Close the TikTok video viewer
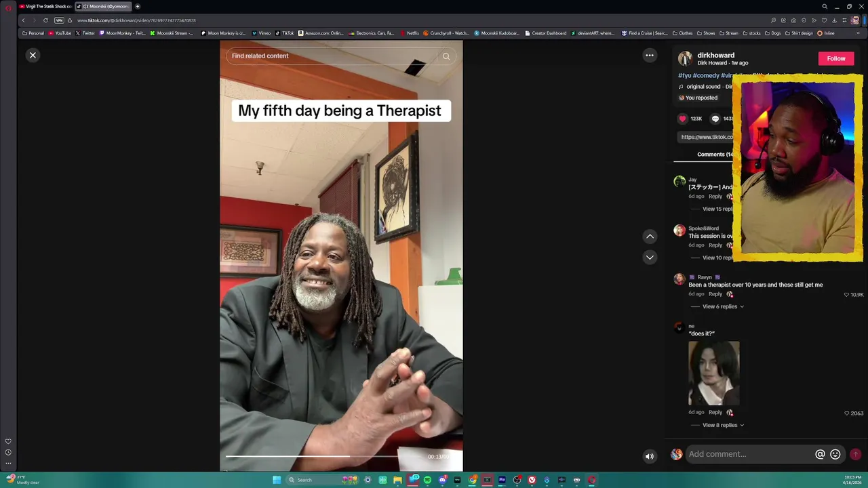The image size is (868, 488). 33,56
